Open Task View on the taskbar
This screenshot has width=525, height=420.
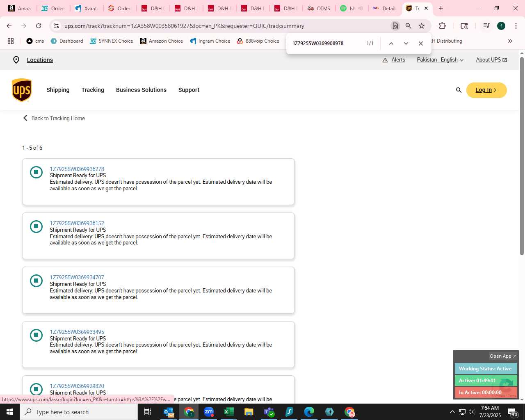coord(148,412)
